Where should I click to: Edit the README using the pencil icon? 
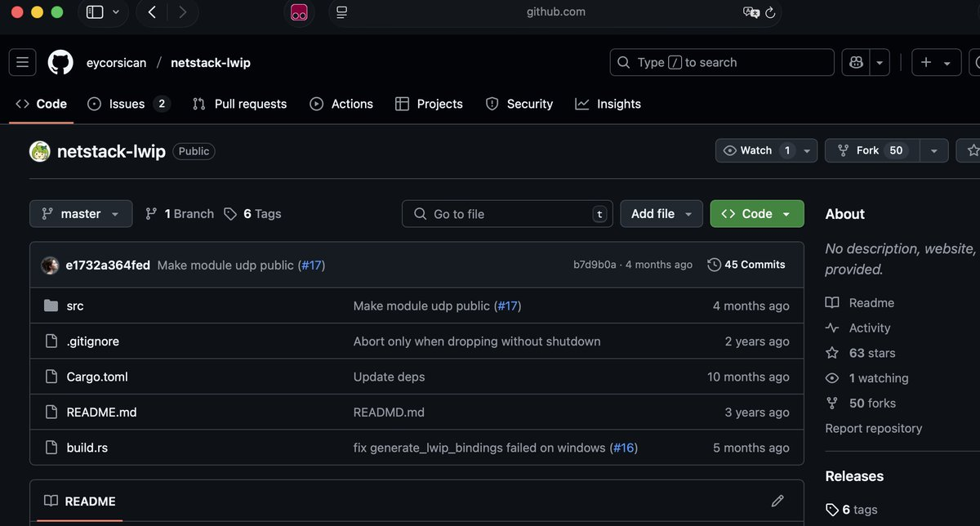777,501
